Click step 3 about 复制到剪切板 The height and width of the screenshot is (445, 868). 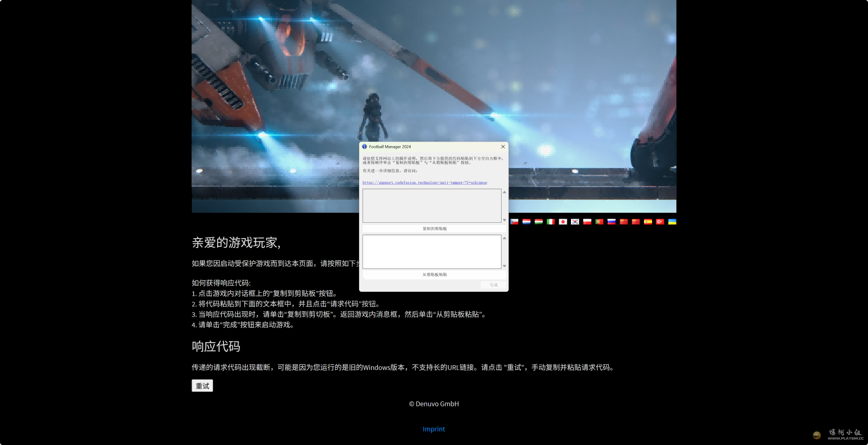[340, 314]
